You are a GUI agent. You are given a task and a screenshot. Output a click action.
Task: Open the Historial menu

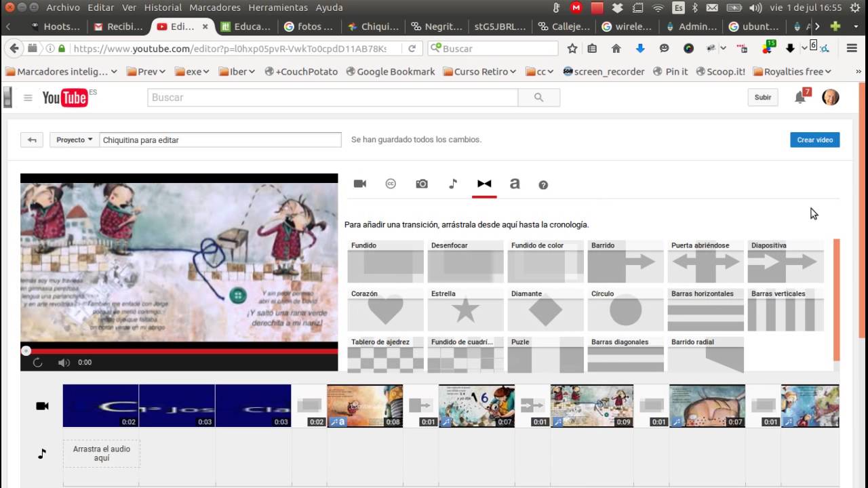click(x=163, y=7)
